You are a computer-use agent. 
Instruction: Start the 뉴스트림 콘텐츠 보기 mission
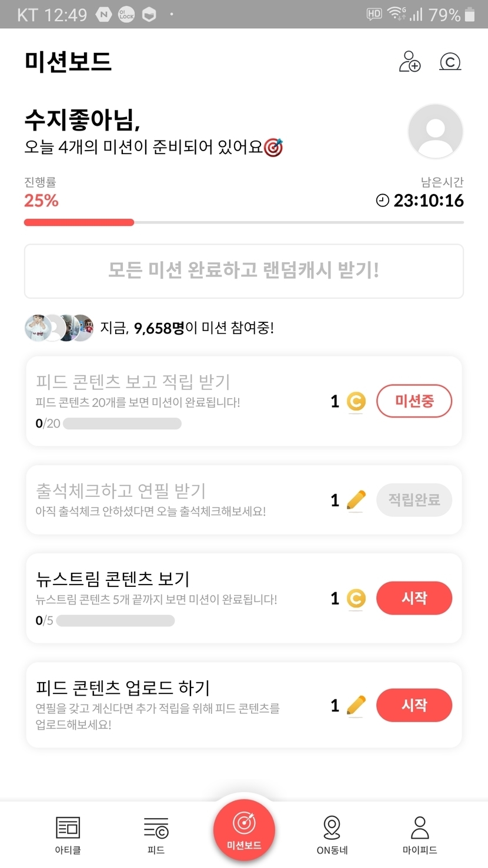(x=414, y=598)
